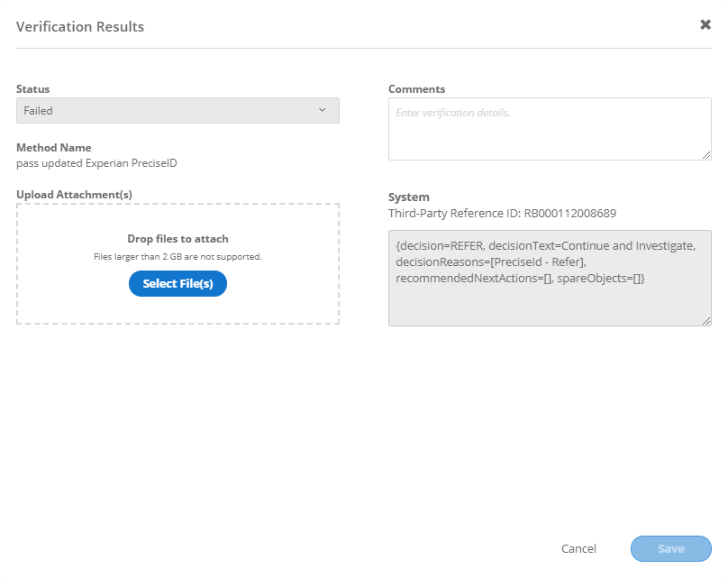Click the 2 GB file size notice

point(177,257)
